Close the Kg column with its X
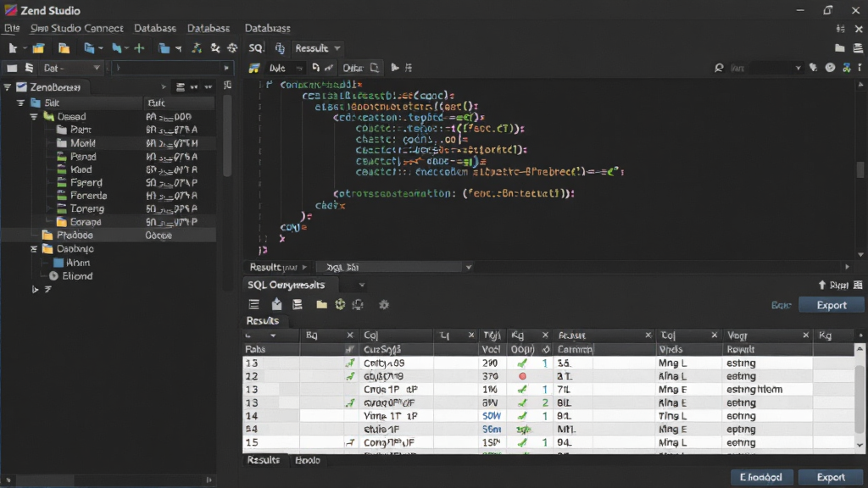Image resolution: width=868 pixels, height=488 pixels. 545,335
